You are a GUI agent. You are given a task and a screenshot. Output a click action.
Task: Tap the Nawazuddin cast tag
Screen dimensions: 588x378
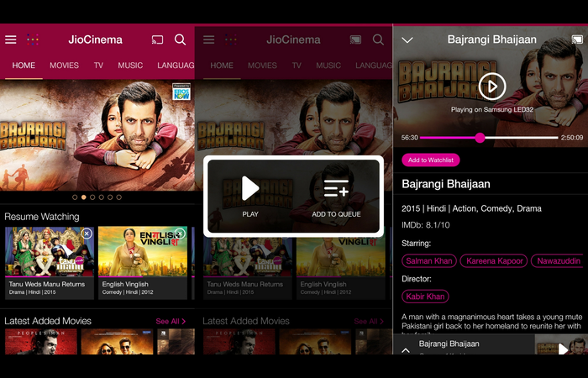pos(557,261)
